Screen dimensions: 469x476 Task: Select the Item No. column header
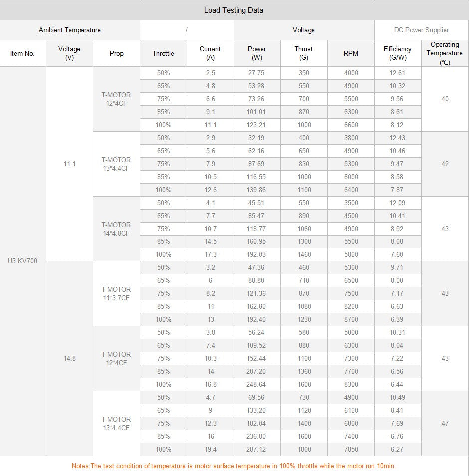click(x=22, y=53)
